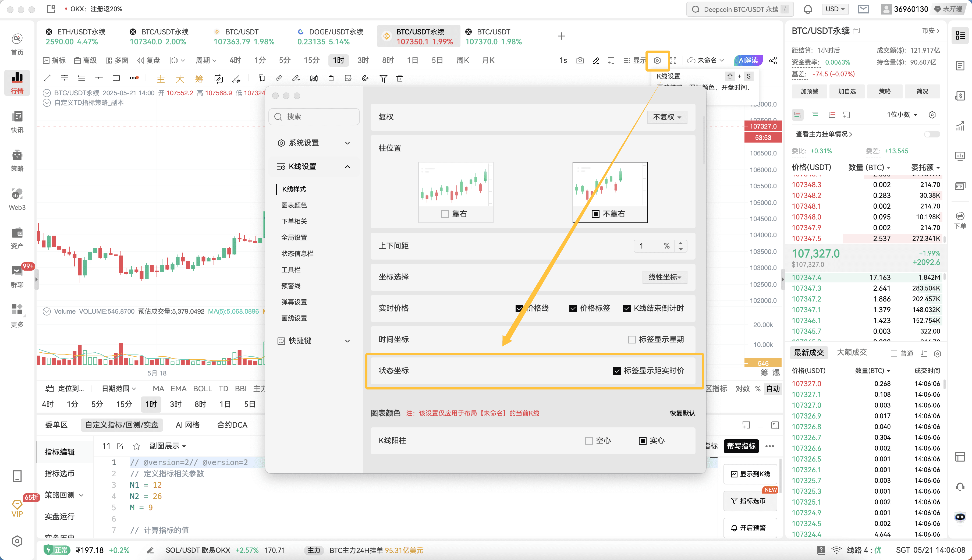Click the chart screenshot camera icon
This screenshot has width=972, height=560.
click(580, 61)
